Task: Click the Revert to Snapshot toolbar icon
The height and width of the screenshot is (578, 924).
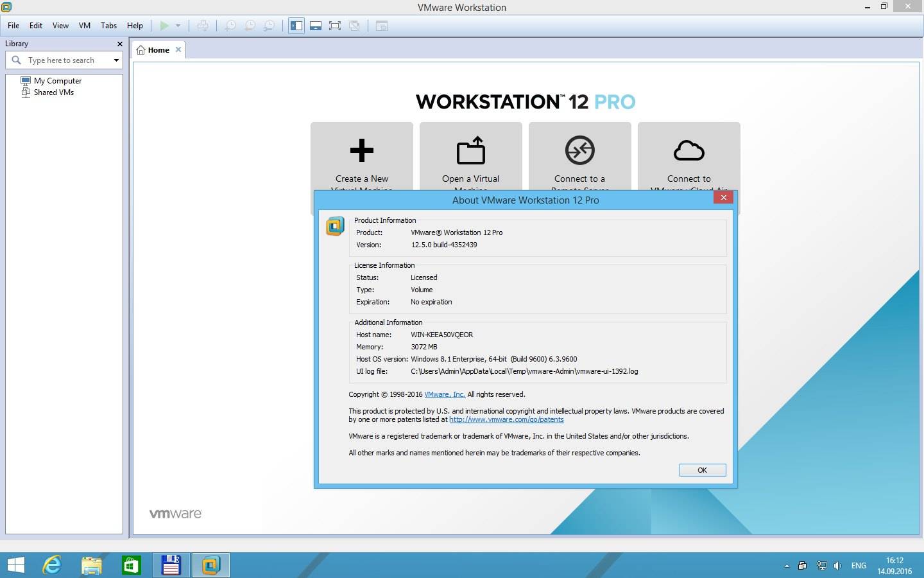Action: 250,26
